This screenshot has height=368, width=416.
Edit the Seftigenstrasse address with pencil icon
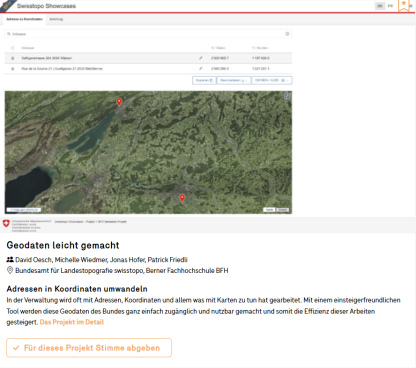(x=201, y=58)
